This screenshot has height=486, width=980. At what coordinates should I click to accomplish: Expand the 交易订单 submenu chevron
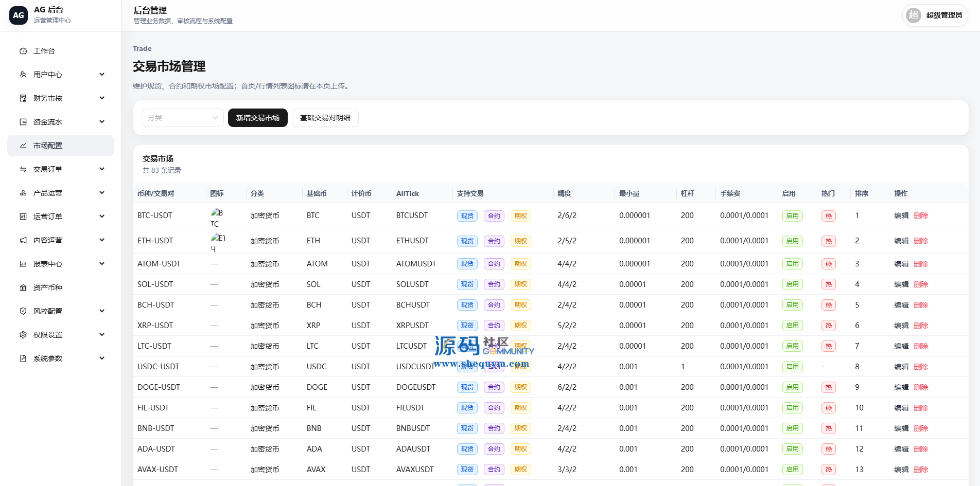(102, 169)
